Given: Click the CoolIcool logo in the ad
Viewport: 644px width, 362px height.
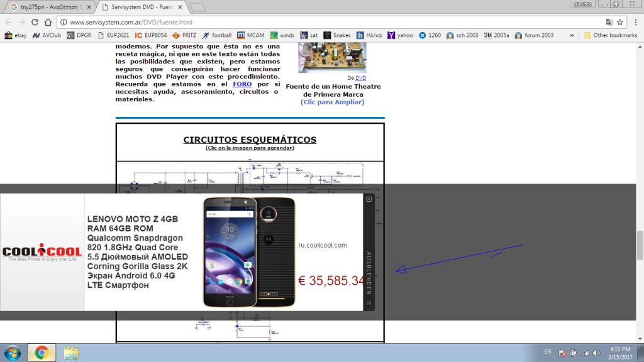Looking at the screenshot, I should [42, 252].
